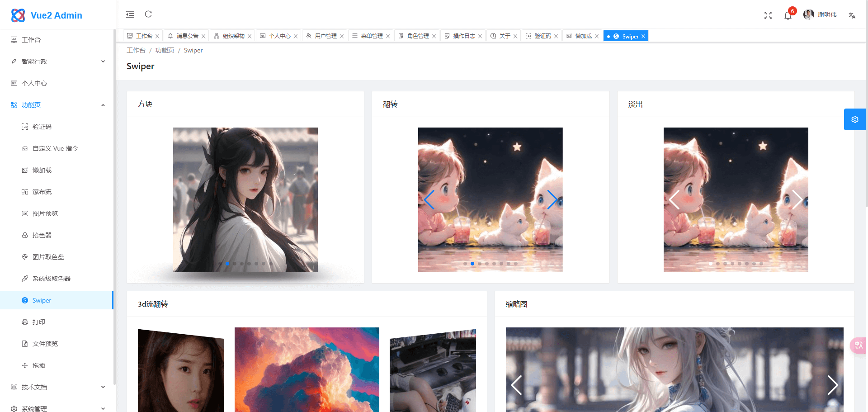Click the right tilted slide in 3d流翻转

[433, 371]
